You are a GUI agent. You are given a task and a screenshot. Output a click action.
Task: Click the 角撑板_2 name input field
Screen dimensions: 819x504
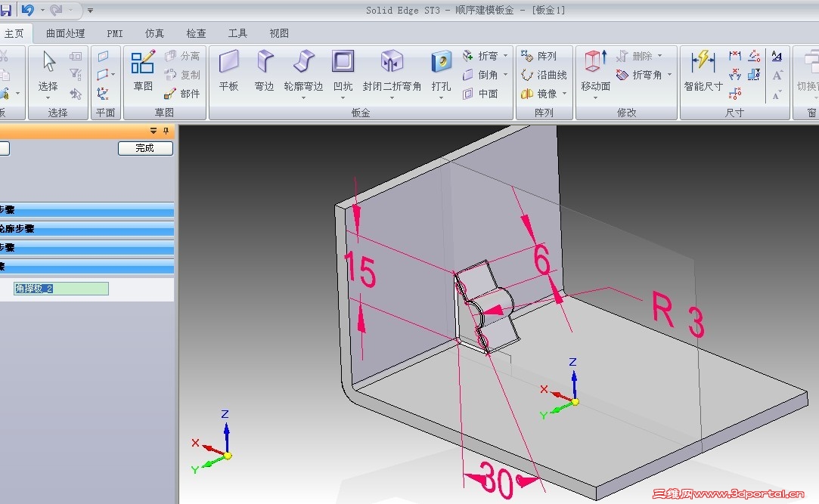[61, 289]
